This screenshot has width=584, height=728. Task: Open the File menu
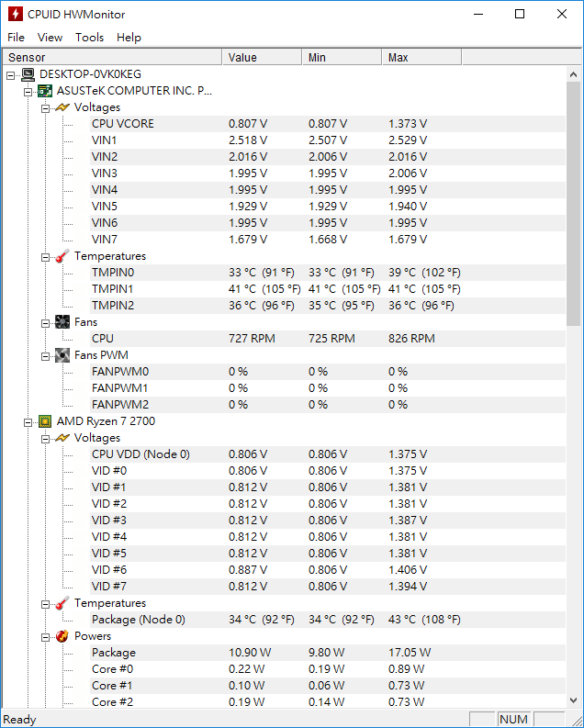coord(17,37)
